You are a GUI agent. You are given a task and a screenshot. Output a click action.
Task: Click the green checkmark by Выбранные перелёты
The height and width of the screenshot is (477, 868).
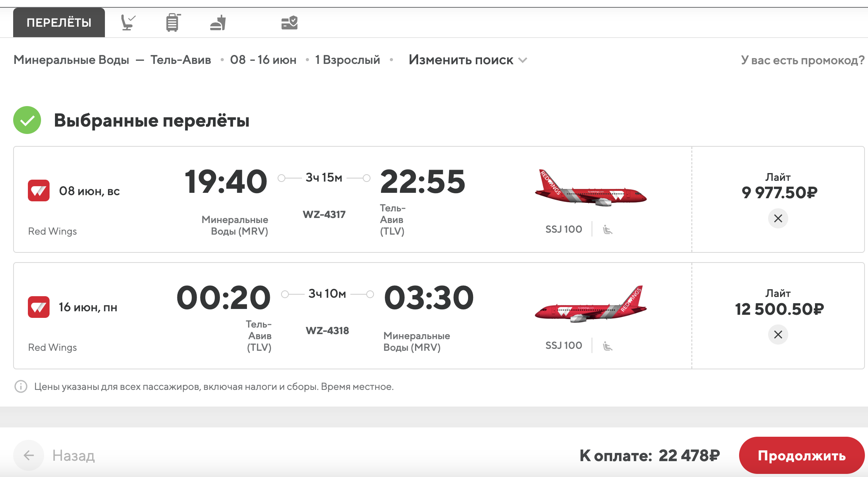pyautogui.click(x=27, y=120)
